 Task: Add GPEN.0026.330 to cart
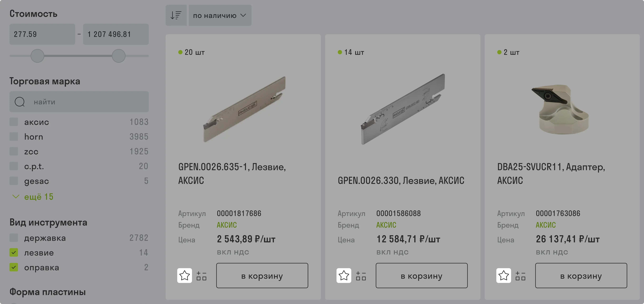tap(422, 276)
